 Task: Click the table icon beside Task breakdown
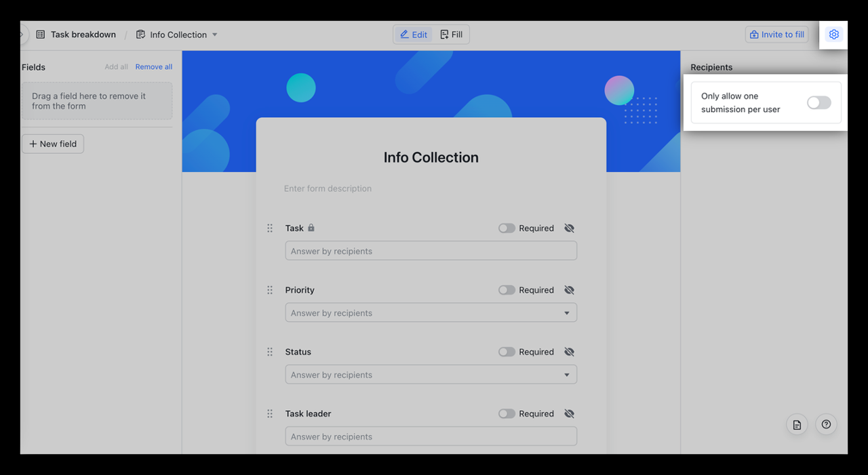41,35
